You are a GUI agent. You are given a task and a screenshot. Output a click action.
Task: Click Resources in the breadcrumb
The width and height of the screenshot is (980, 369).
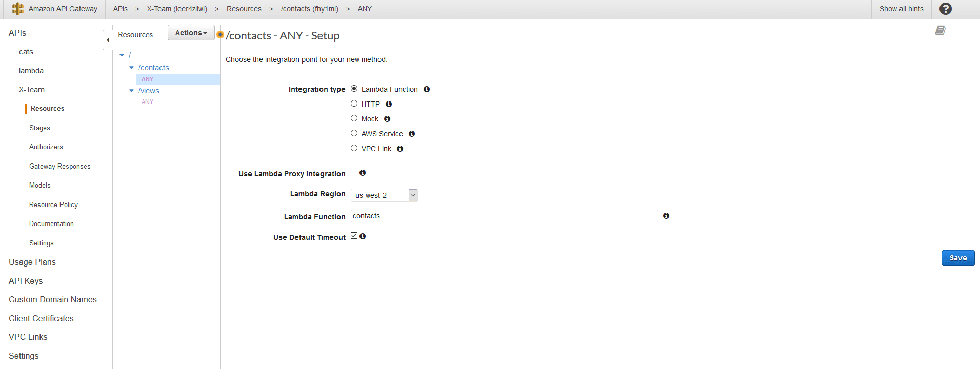(244, 9)
